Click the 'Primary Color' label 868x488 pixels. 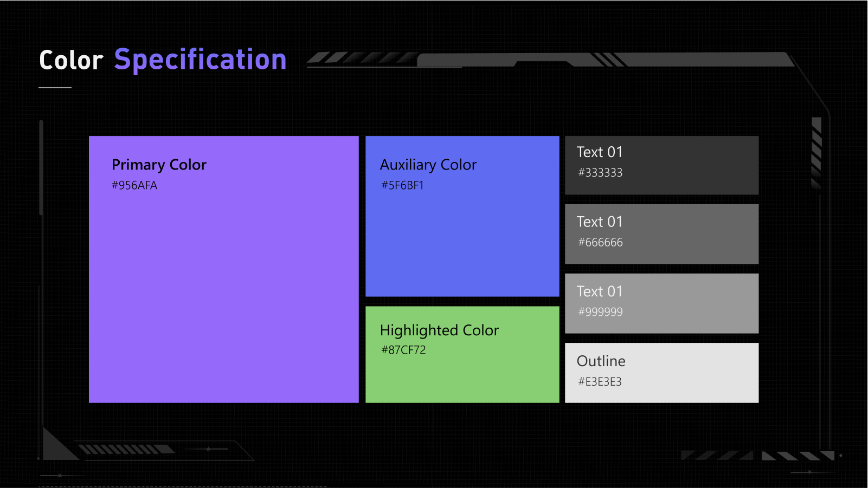click(159, 165)
